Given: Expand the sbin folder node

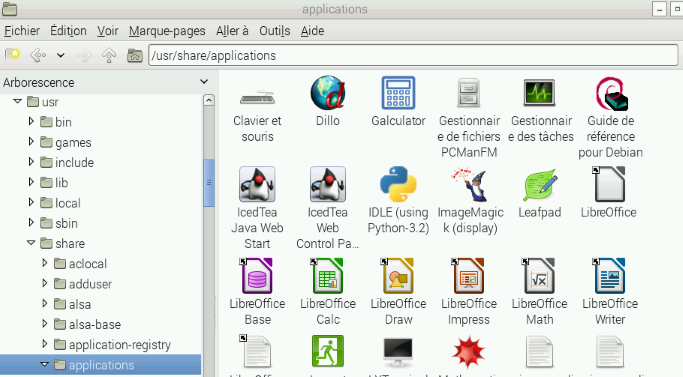Looking at the screenshot, I should coord(31,222).
